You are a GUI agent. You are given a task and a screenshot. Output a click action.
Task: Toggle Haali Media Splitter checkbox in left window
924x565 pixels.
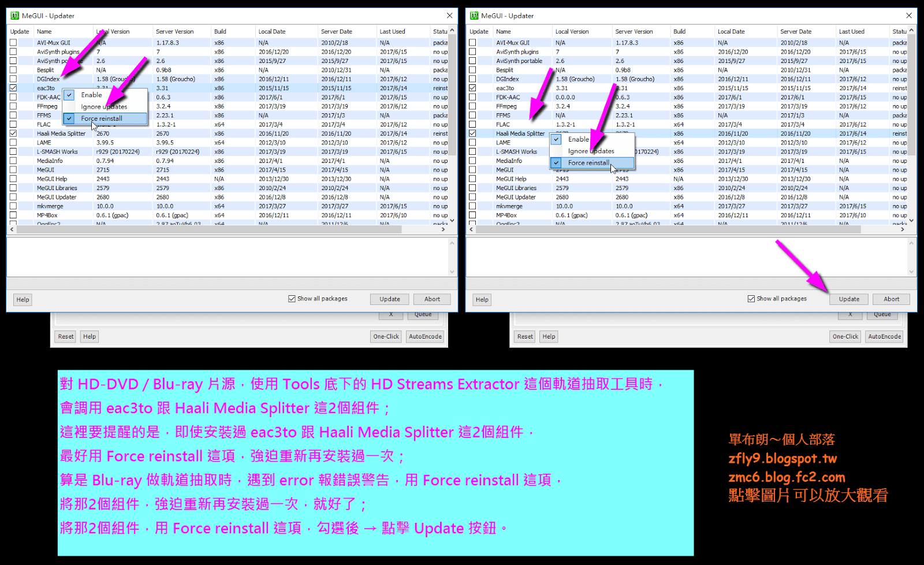click(13, 133)
